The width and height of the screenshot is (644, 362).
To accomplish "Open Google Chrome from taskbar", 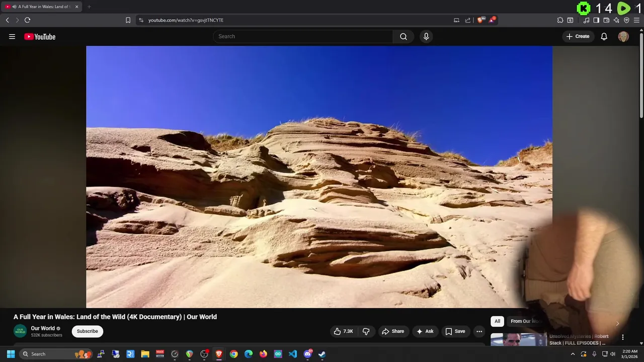I will coord(233,354).
